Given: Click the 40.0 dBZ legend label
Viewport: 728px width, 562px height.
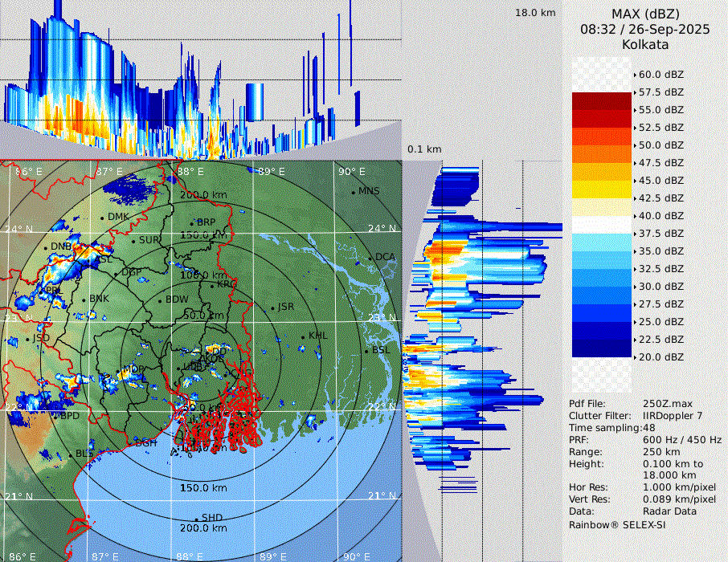Looking at the screenshot, I should point(661,216).
